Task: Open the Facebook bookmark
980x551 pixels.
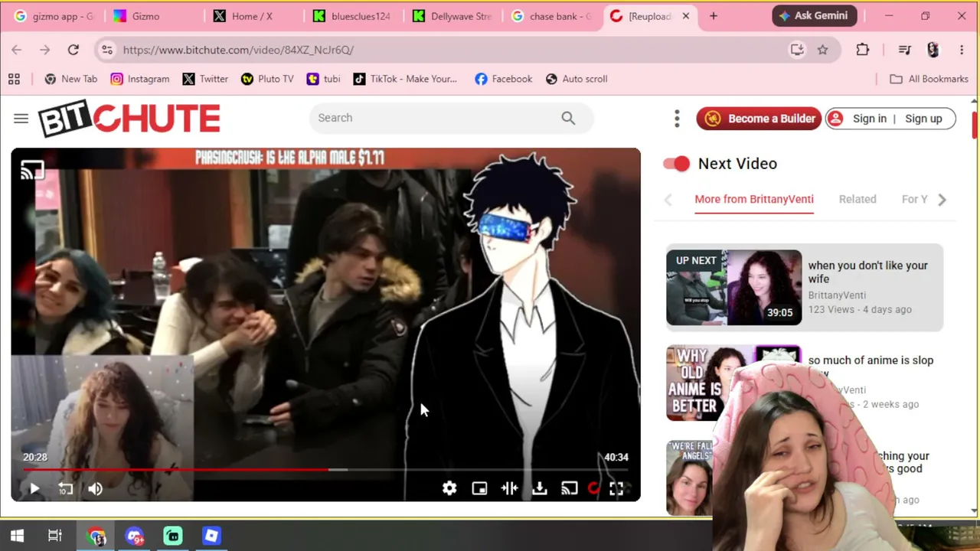Action: point(503,79)
